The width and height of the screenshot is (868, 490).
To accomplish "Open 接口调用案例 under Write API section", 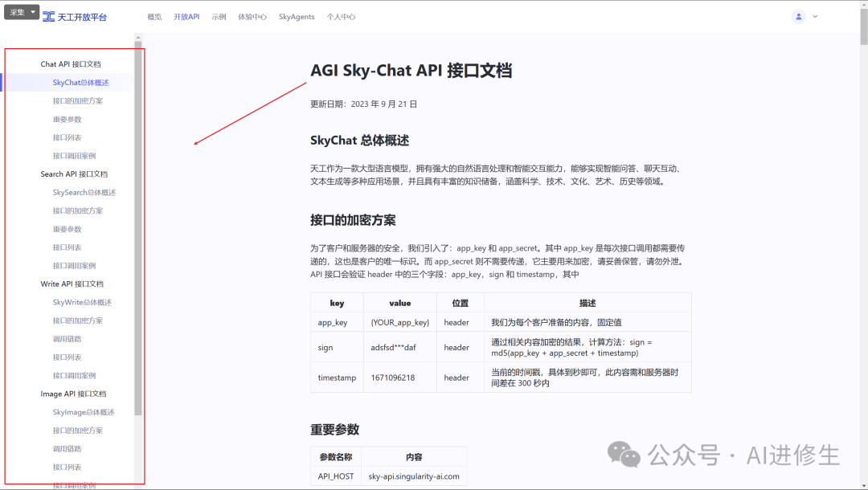I will click(74, 375).
